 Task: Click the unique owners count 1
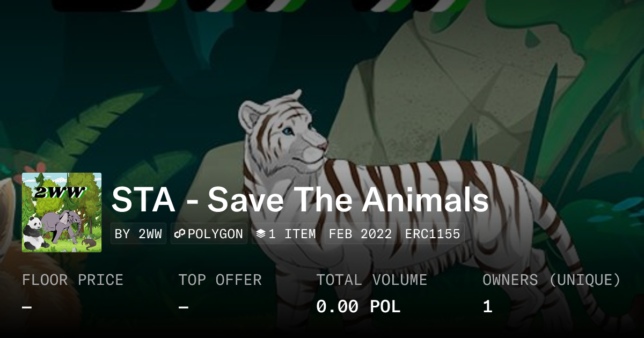(x=487, y=306)
